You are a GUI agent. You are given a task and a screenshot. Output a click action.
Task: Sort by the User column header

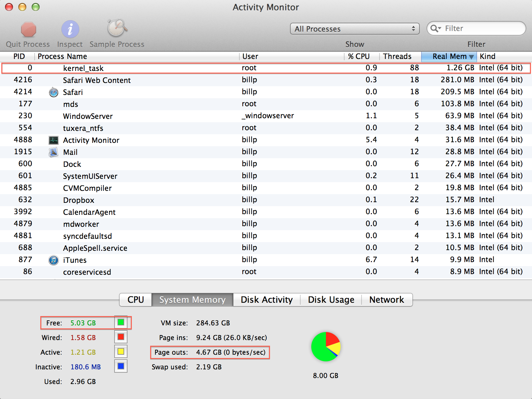point(291,56)
